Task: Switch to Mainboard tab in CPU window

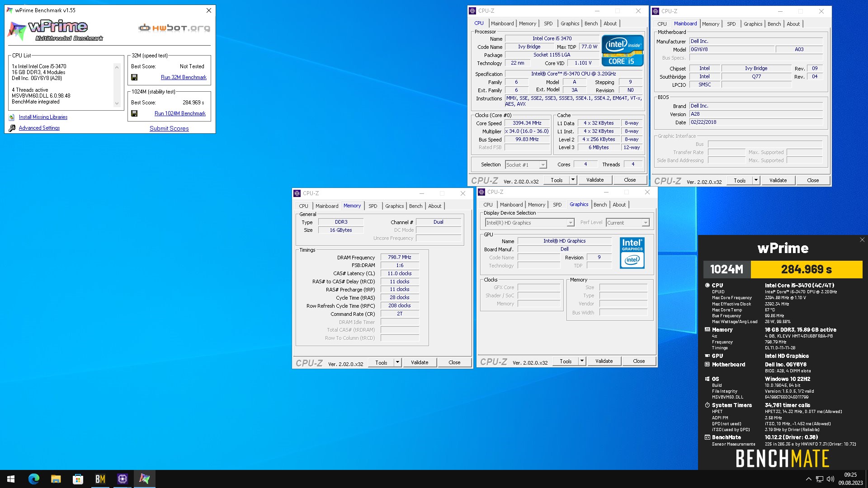Action: 502,23
